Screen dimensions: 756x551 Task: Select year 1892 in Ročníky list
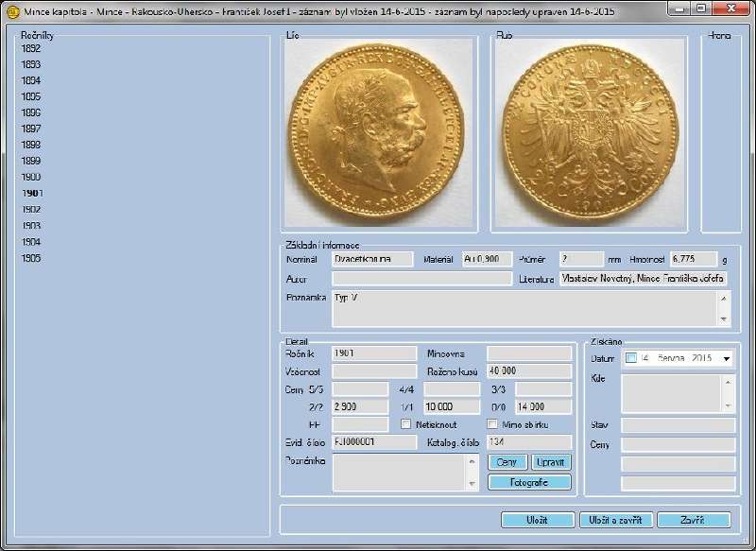point(30,48)
